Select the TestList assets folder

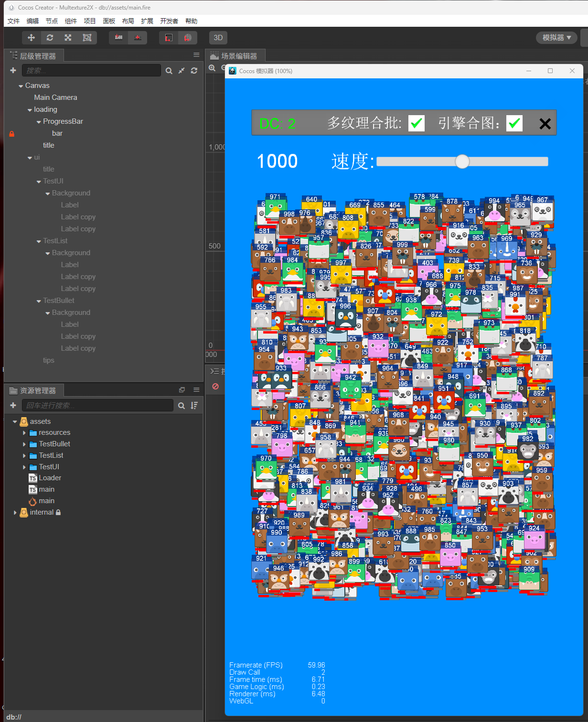[x=51, y=455]
